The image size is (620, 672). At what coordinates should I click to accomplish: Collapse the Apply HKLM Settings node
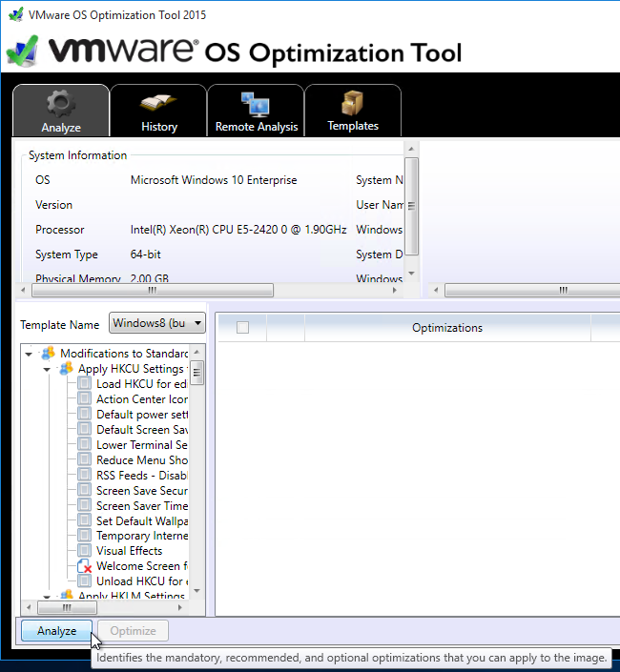[47, 596]
